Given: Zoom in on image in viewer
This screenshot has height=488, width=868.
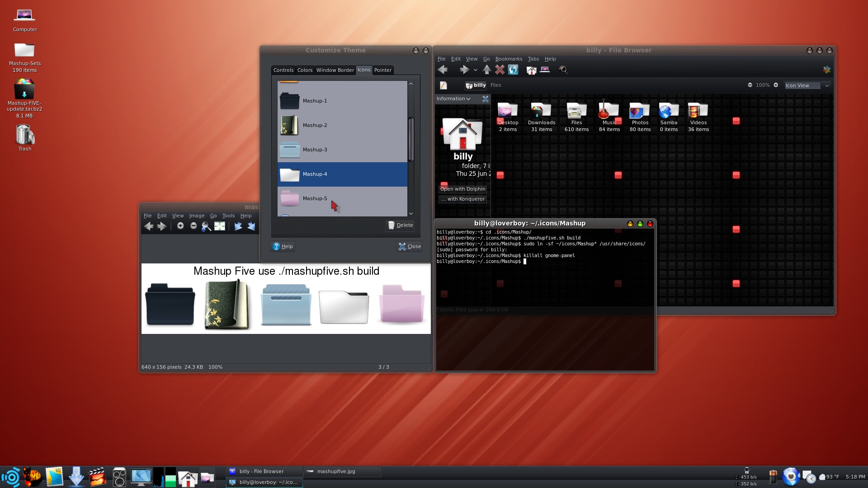Looking at the screenshot, I should [180, 226].
